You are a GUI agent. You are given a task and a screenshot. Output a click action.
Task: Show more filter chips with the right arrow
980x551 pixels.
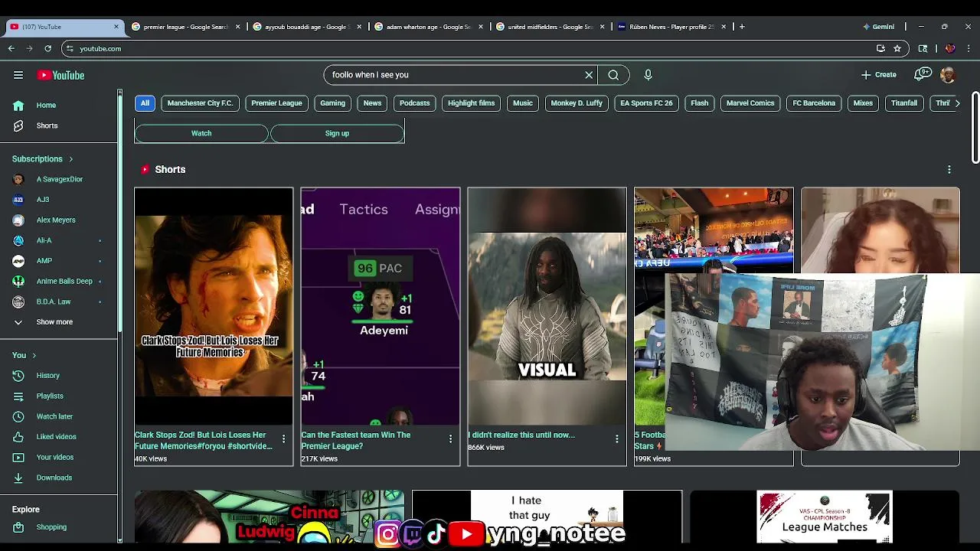point(957,103)
